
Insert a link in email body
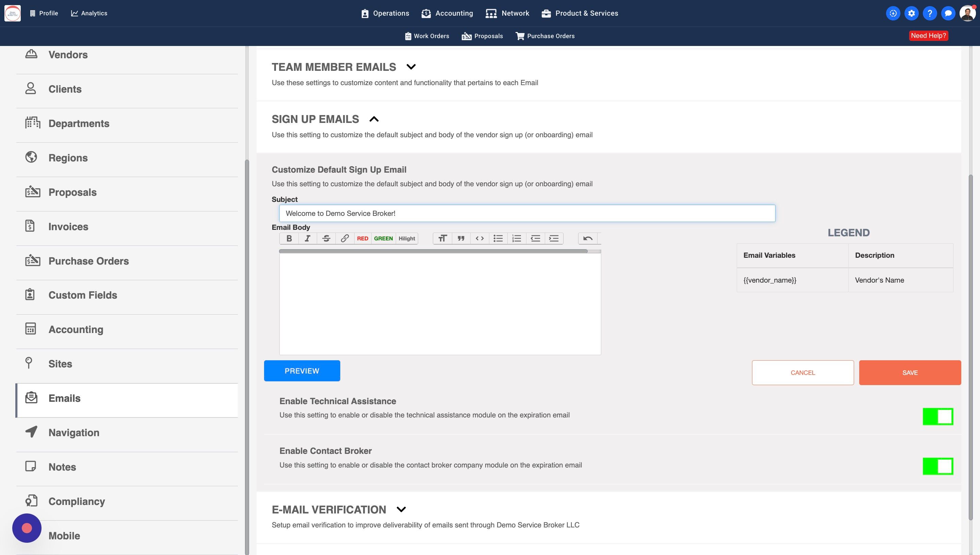[x=345, y=239]
